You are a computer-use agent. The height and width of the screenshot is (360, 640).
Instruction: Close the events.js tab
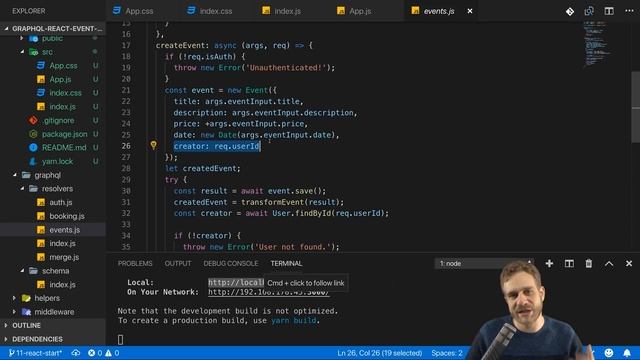pyautogui.click(x=470, y=11)
